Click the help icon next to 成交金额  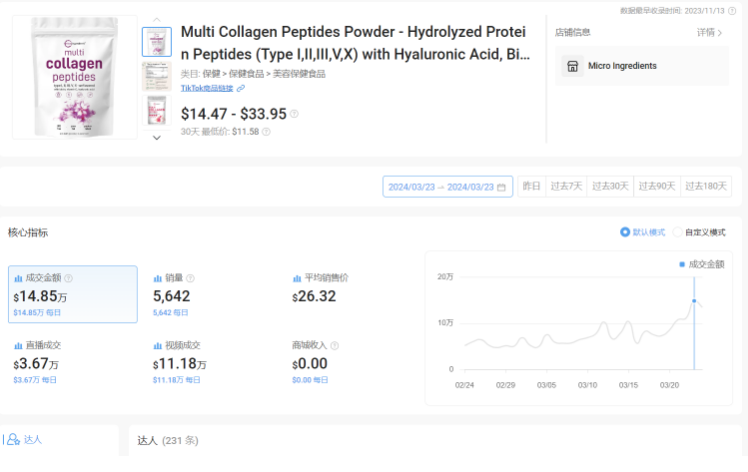[x=69, y=278]
